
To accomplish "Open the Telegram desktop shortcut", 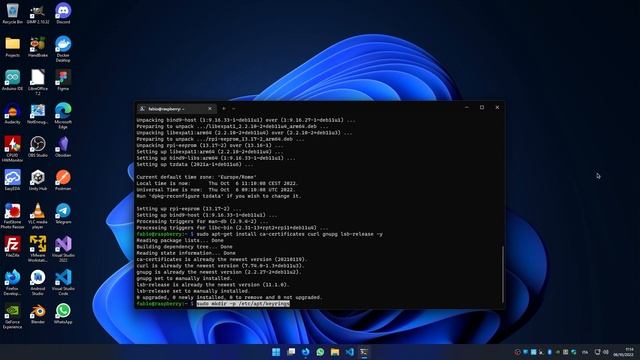I will (x=63, y=214).
